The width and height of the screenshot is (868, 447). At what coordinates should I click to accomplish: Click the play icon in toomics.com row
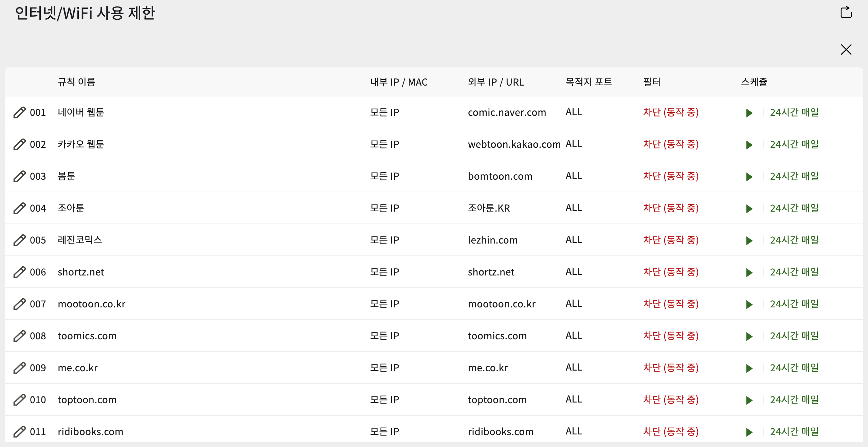[749, 336]
